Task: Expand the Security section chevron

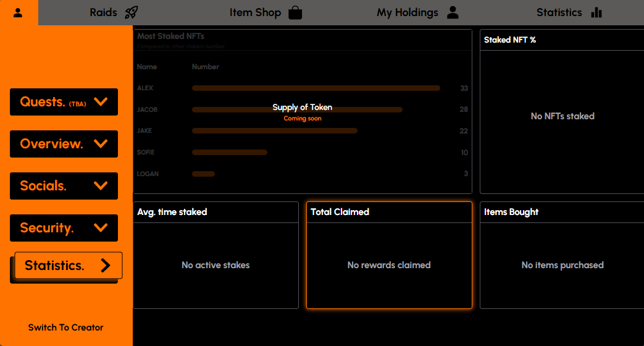Action: tap(101, 228)
